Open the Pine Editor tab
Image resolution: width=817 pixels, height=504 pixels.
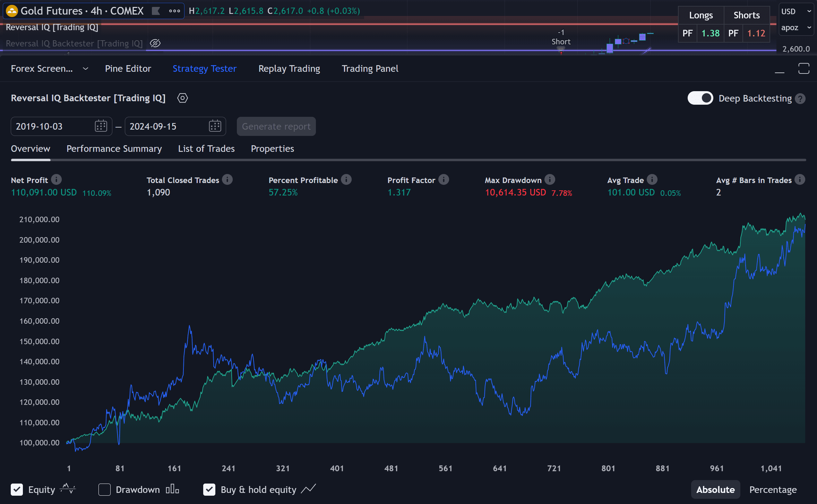point(128,69)
